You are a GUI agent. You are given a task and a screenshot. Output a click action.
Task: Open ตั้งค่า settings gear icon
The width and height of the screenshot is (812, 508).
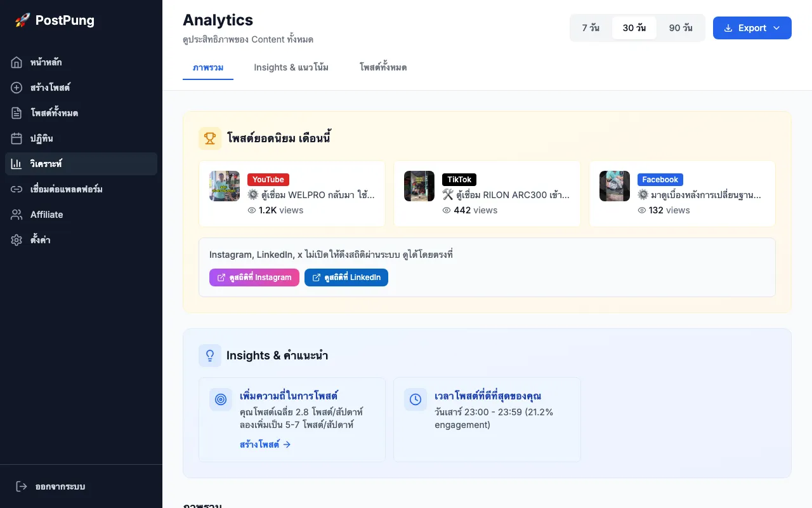pyautogui.click(x=16, y=239)
